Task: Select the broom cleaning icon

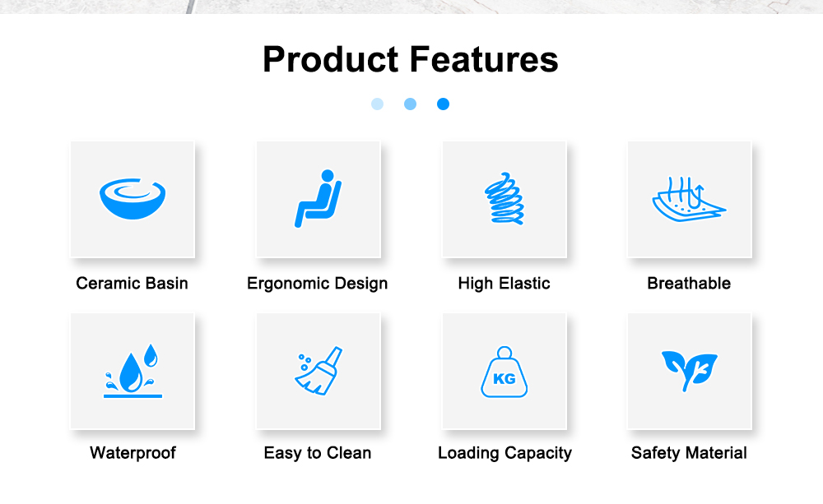Action: click(319, 371)
